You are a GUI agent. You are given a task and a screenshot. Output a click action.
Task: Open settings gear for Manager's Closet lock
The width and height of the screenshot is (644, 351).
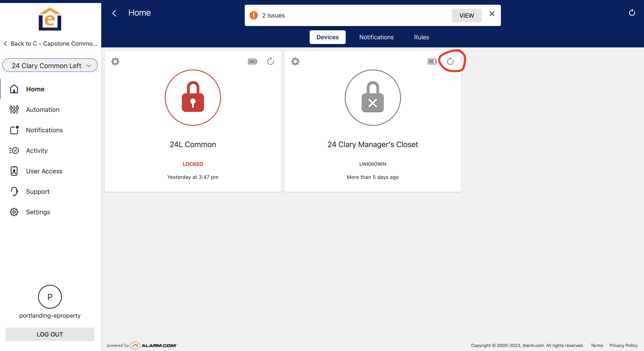pos(295,61)
